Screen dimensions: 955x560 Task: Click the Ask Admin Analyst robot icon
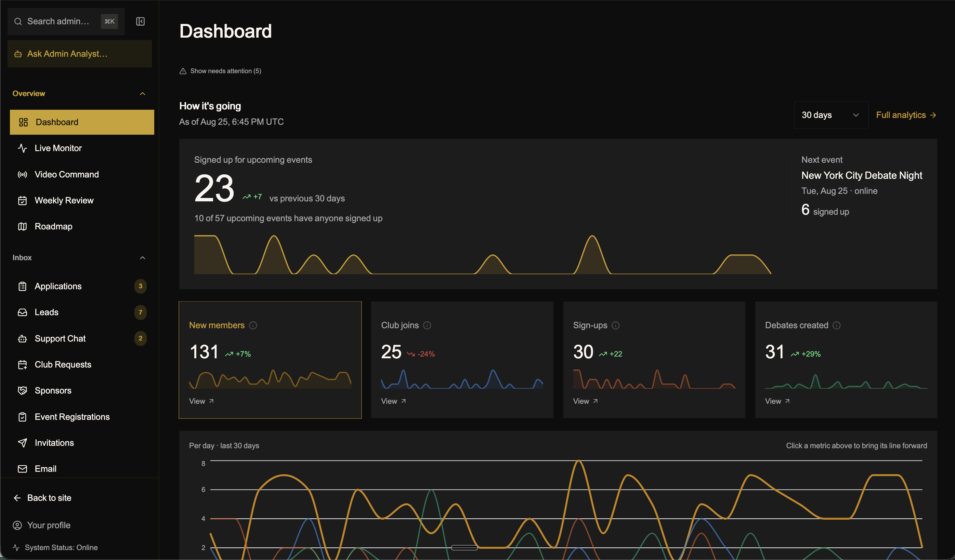click(x=18, y=54)
